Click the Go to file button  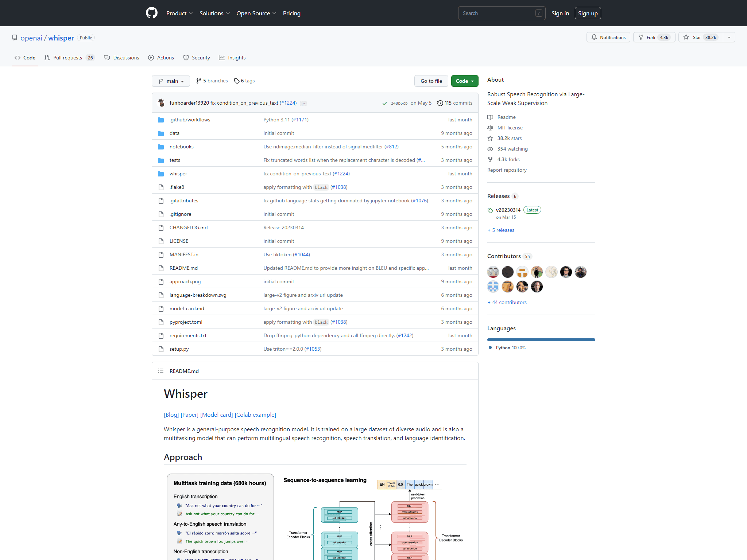pyautogui.click(x=431, y=81)
